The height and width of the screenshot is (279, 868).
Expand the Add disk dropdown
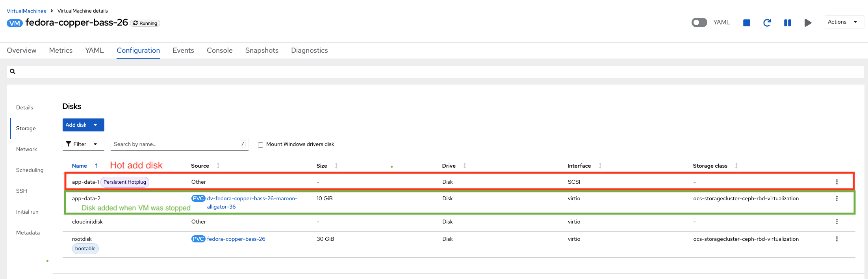[x=95, y=125]
